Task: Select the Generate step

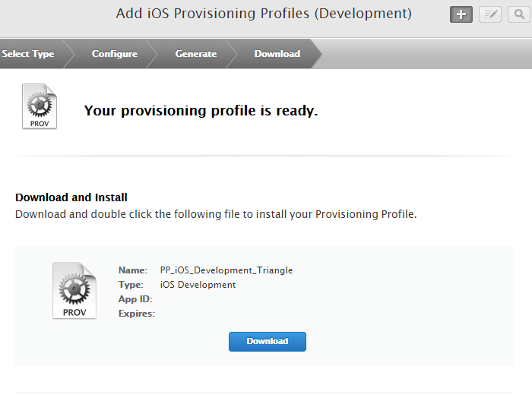Action: click(x=195, y=54)
